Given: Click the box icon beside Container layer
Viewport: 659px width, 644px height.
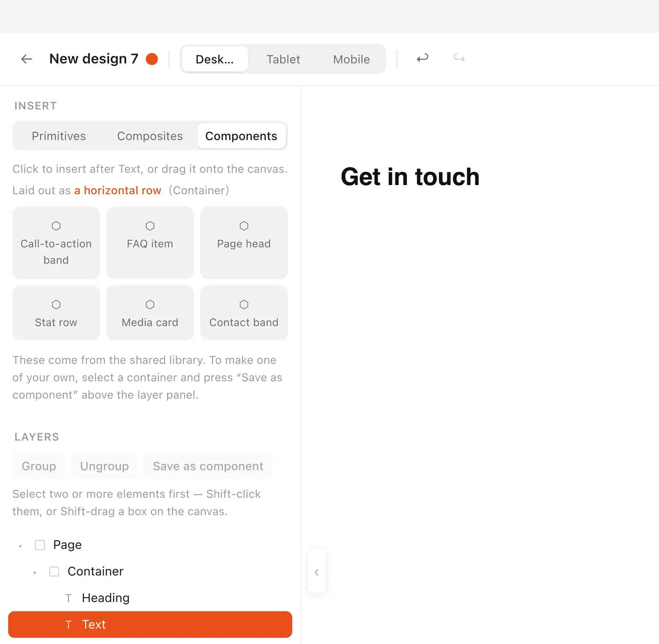Looking at the screenshot, I should [x=54, y=571].
